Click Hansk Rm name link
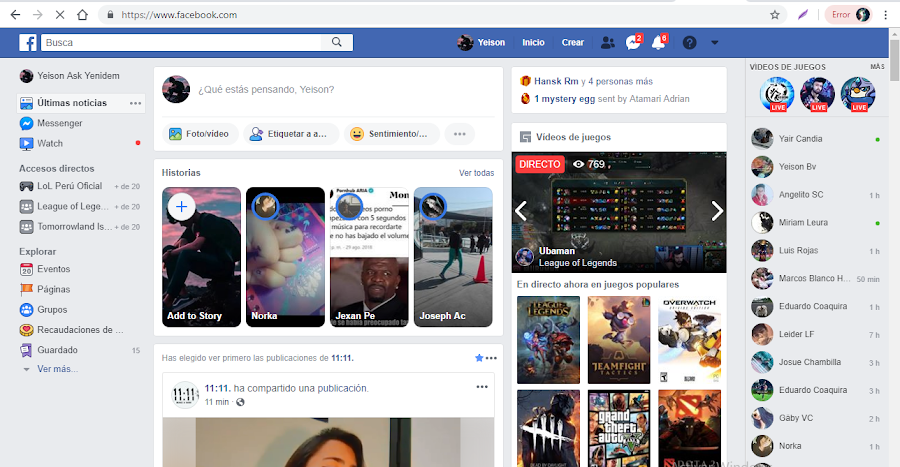The image size is (900, 467). pyautogui.click(x=556, y=81)
